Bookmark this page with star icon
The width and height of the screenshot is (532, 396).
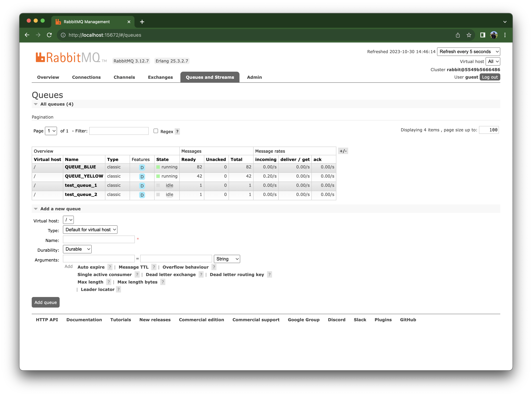(469, 35)
